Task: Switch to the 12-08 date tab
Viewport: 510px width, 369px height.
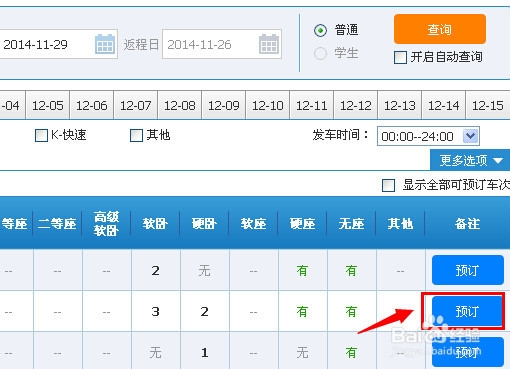Action: click(x=180, y=106)
